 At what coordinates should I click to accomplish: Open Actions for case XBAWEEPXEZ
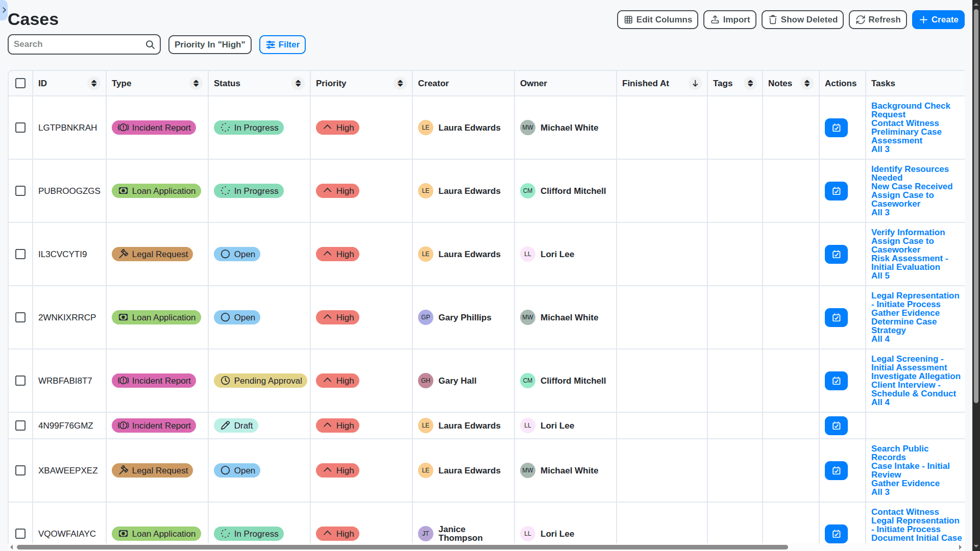[836, 470]
